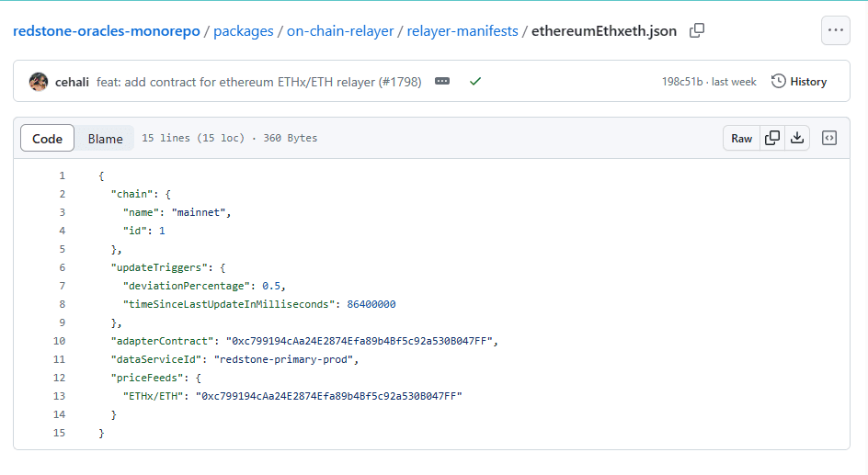Open the Raw file view
Screen dimensions: 868x475
click(741, 139)
